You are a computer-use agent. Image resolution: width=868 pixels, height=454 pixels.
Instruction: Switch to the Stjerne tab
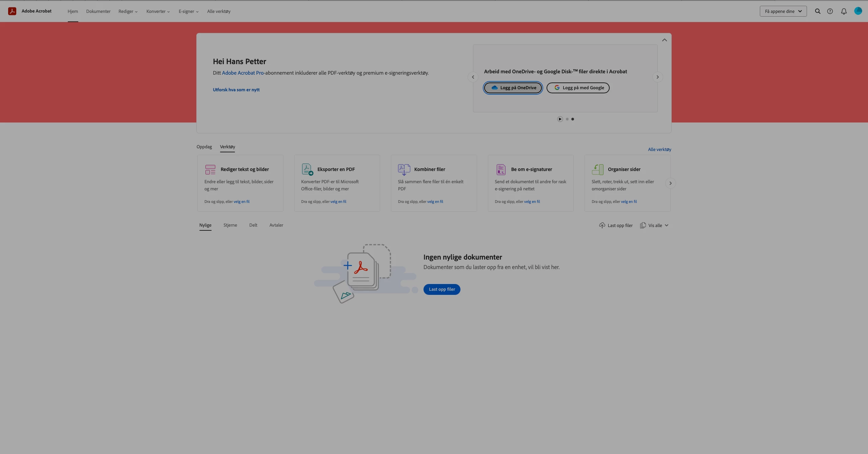click(230, 225)
